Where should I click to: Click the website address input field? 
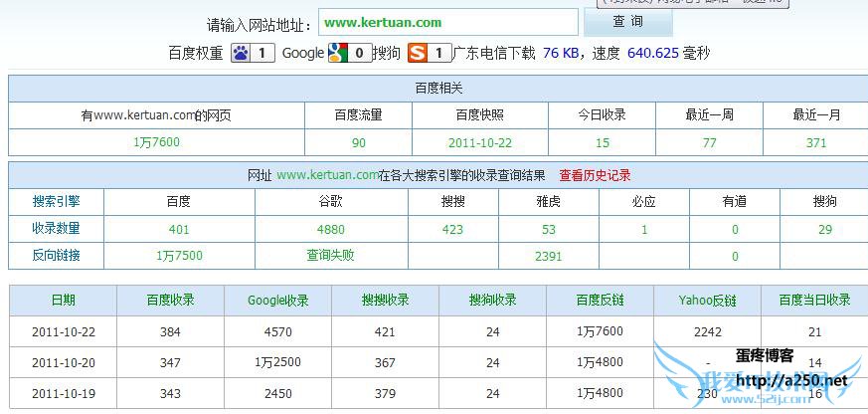(x=448, y=23)
